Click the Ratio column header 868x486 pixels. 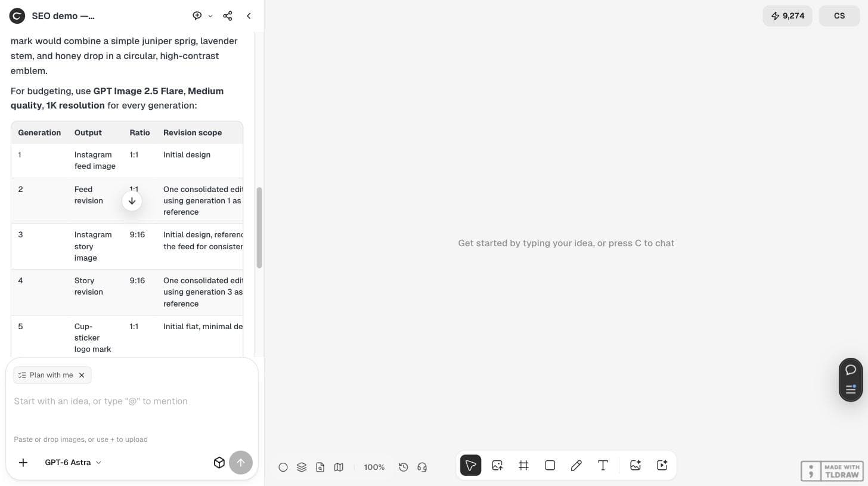(139, 132)
